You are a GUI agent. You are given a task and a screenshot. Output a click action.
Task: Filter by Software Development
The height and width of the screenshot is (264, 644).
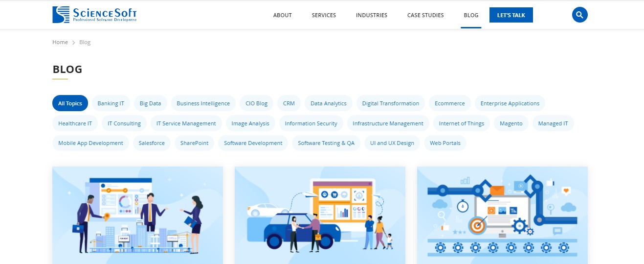[253, 143]
